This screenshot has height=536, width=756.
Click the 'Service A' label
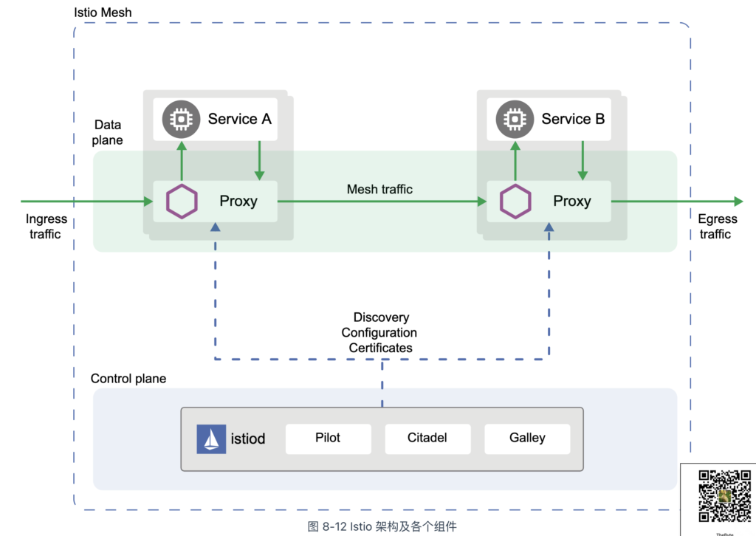click(x=240, y=119)
